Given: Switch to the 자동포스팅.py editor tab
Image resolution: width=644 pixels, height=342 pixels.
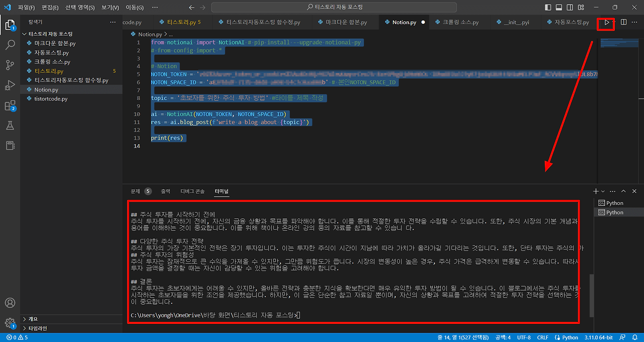Looking at the screenshot, I should click(570, 22).
